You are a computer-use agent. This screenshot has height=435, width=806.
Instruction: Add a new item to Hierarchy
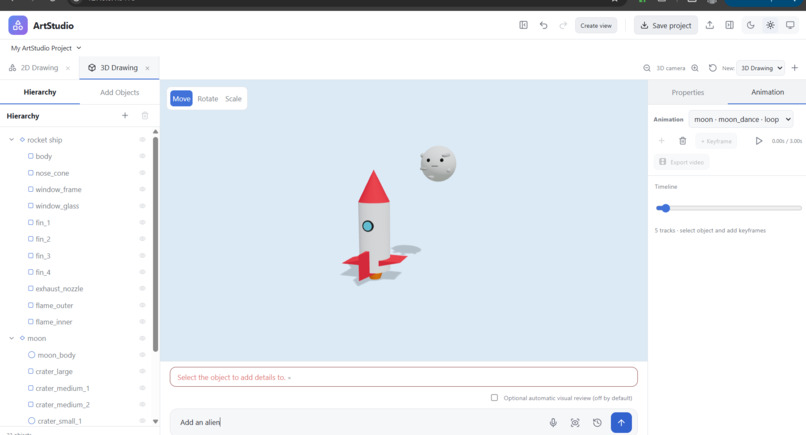point(125,116)
